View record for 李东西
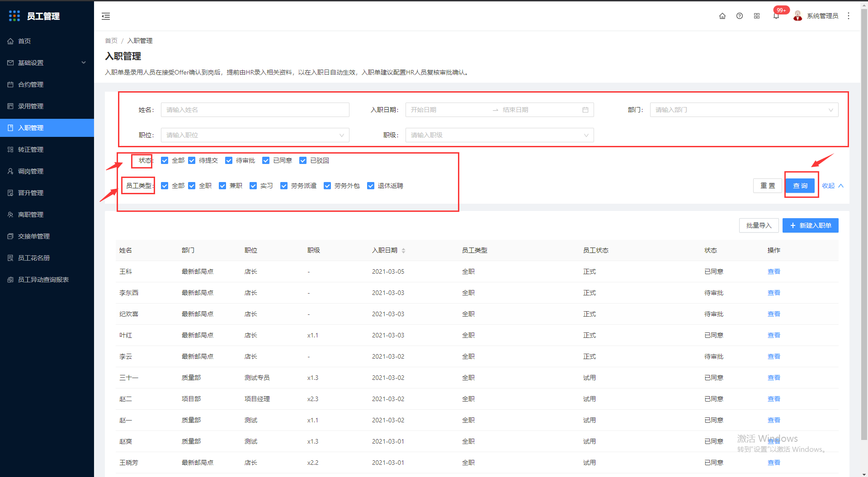868x477 pixels. tap(774, 293)
